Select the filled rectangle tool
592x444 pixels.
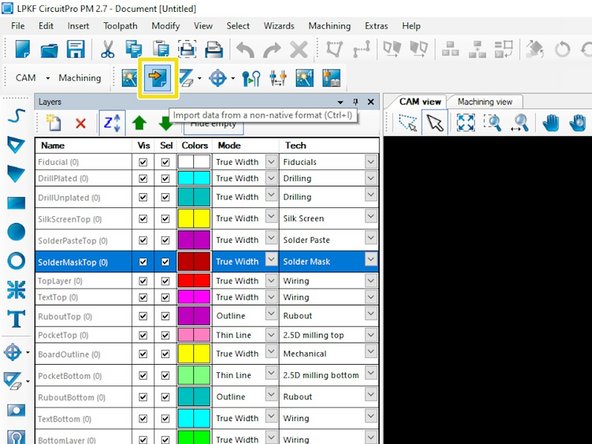[16, 203]
